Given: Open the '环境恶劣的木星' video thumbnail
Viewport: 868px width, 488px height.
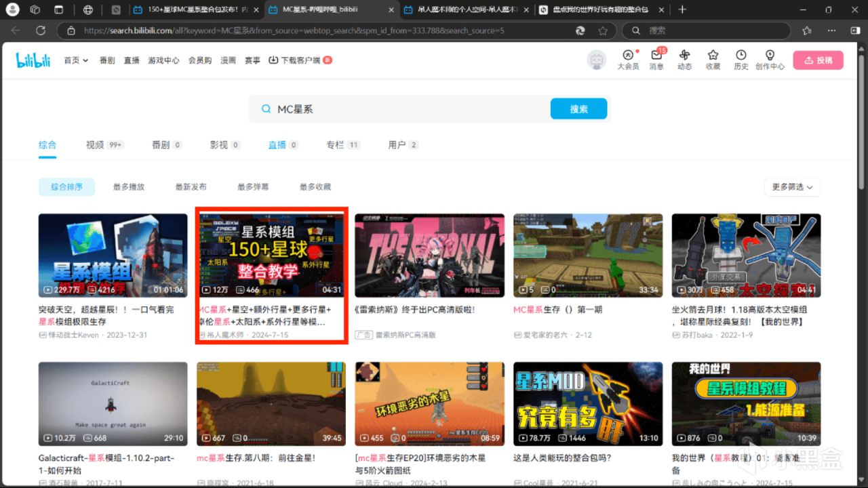Looking at the screenshot, I should (x=429, y=404).
